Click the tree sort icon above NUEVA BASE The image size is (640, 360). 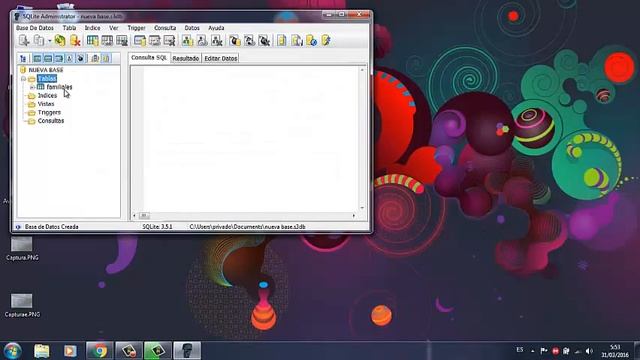click(x=23, y=58)
